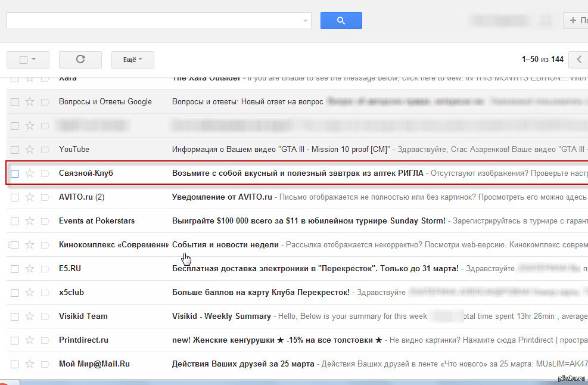This screenshot has height=385, width=588.
Task: Open search options dropdown arrow
Action: pyautogui.click(x=306, y=21)
